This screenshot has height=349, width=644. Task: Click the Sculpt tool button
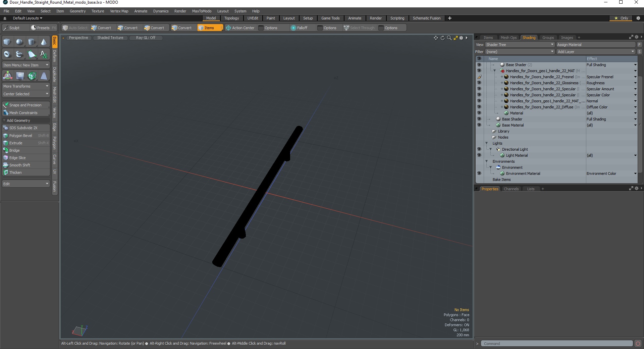[x=15, y=28]
